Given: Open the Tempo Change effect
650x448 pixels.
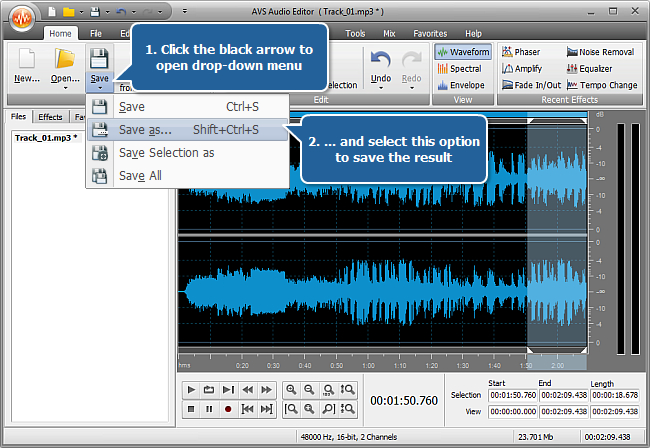Looking at the screenshot, I should 602,85.
